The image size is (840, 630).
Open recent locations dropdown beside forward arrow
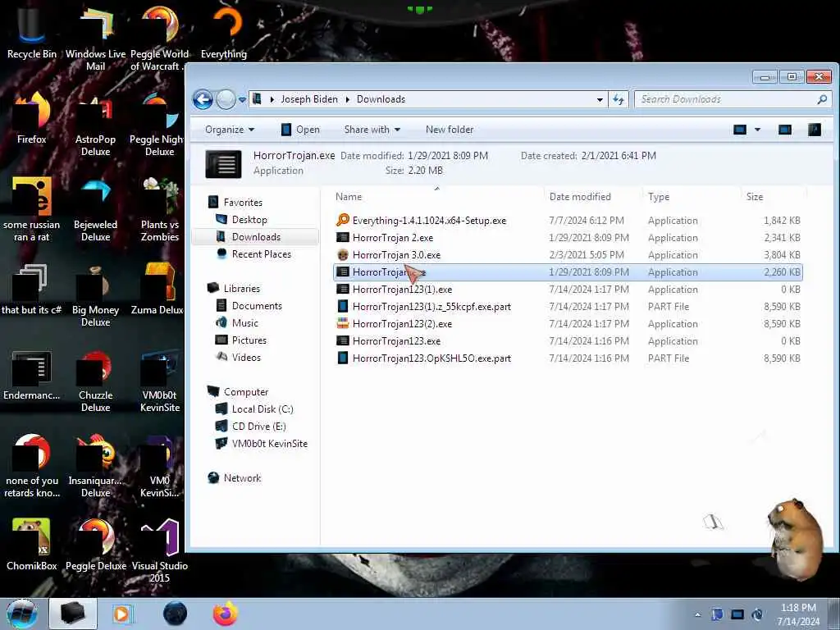click(x=242, y=99)
